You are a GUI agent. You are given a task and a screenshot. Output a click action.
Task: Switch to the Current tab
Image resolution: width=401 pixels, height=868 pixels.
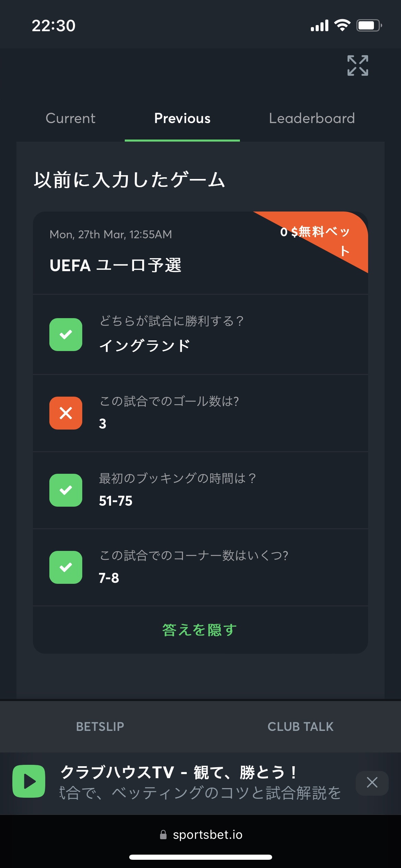point(71,118)
